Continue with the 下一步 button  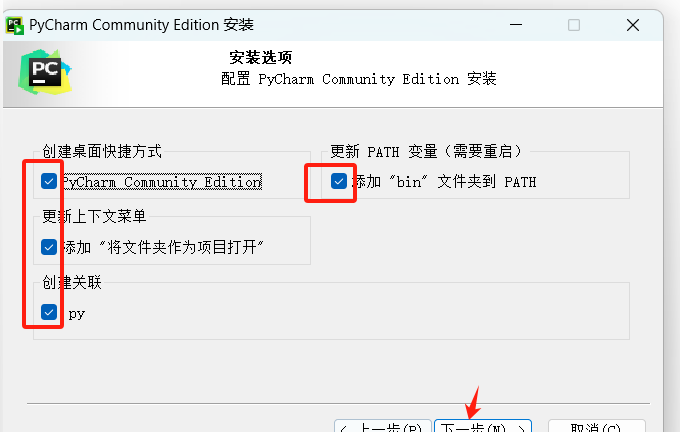(483, 426)
